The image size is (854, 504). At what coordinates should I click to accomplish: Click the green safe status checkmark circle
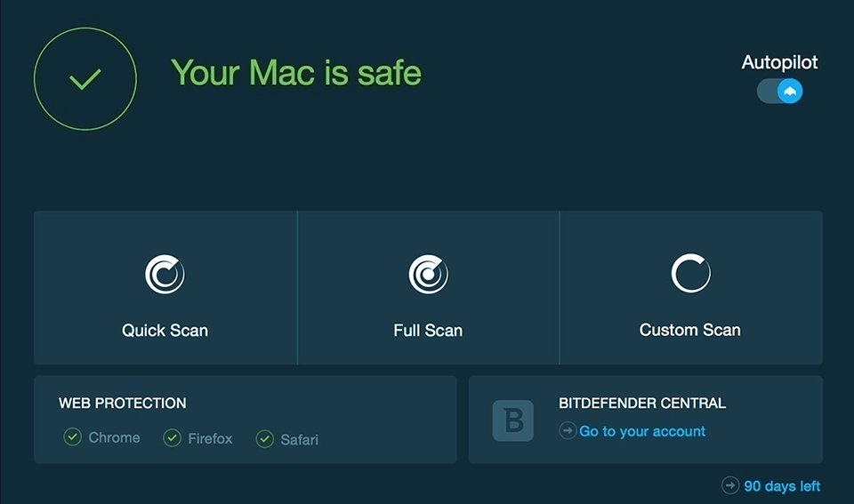(85, 79)
